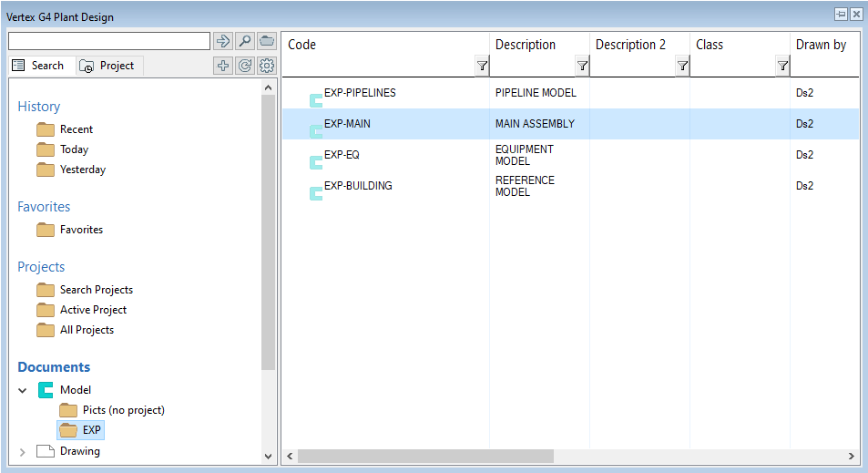Open the Active Project folder
This screenshot has width=868, height=473.
pos(93,310)
